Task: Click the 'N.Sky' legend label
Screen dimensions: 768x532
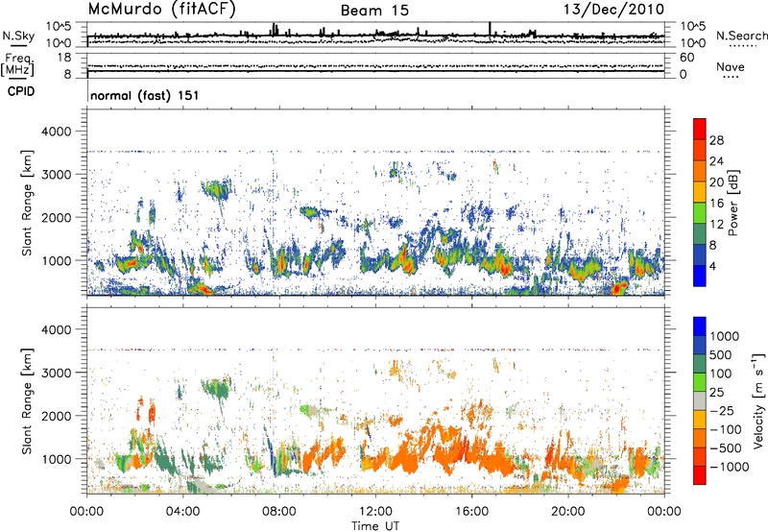Action: click(18, 36)
